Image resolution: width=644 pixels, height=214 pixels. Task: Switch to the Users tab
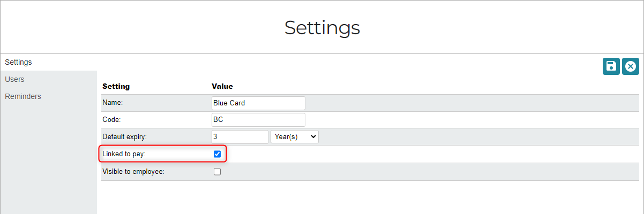pyautogui.click(x=14, y=79)
